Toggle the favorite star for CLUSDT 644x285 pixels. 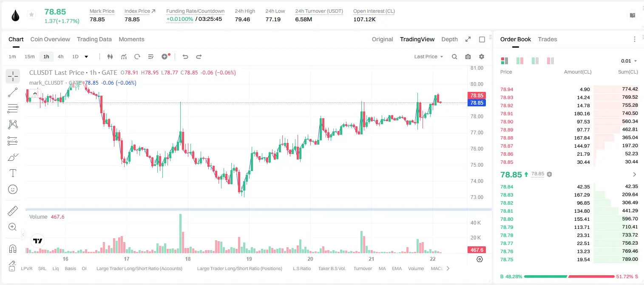(x=31, y=15)
